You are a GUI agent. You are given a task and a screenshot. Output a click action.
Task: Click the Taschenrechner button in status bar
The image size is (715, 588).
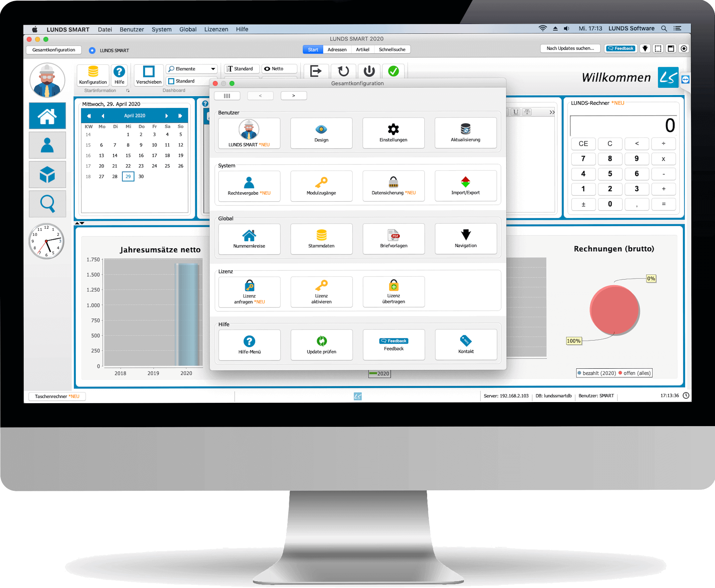tap(57, 396)
